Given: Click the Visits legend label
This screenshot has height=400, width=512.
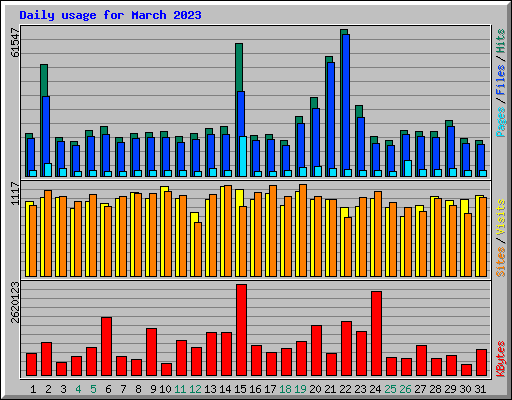Looking at the screenshot, I should [501, 217].
